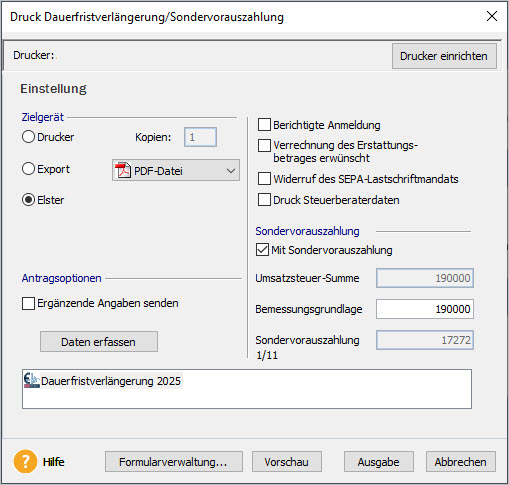This screenshot has width=509, height=485.
Task: Choose the Export radio option
Action: tap(28, 169)
